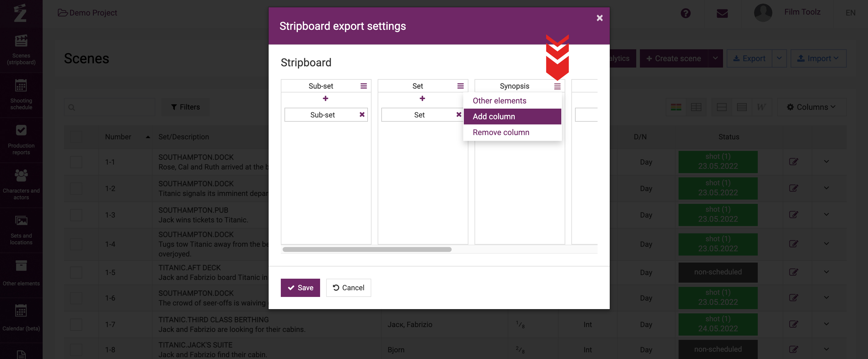Viewport: 868px width, 359px height.
Task: Switch to two-row layout view icon
Action: click(722, 107)
